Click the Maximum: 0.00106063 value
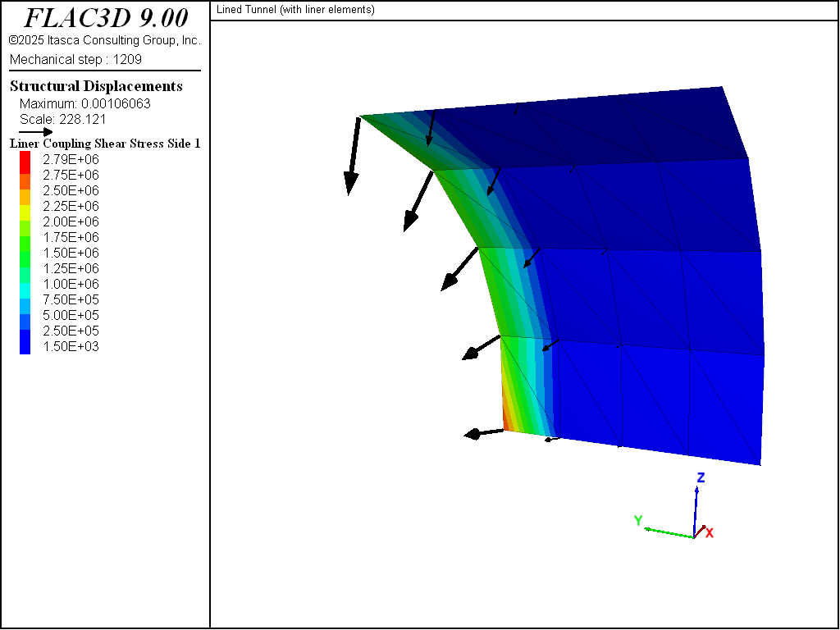 tap(85, 103)
